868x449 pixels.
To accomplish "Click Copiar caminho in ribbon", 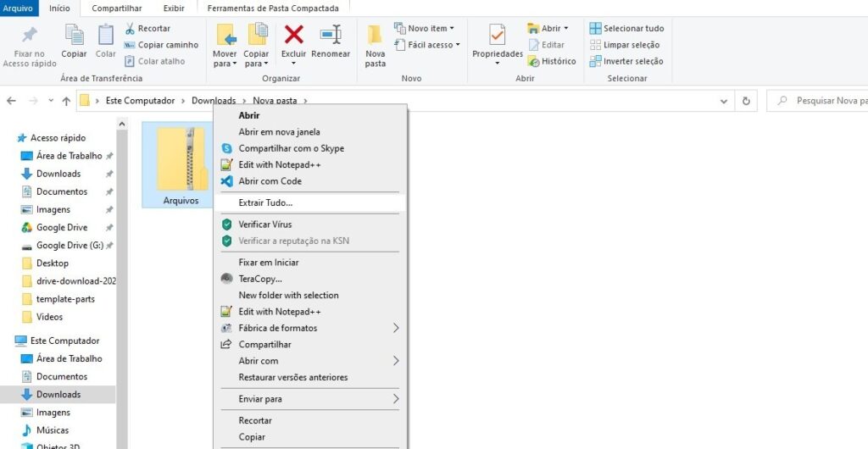I will point(161,45).
